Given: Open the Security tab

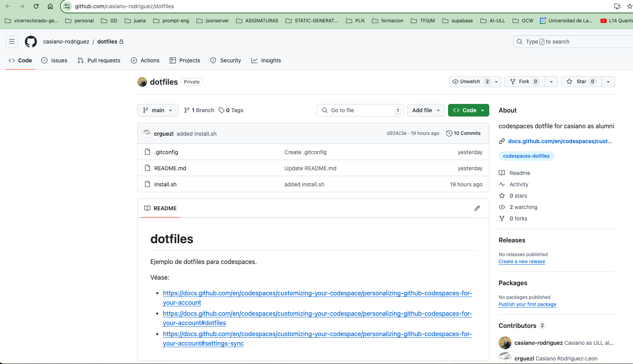Looking at the screenshot, I should pyautogui.click(x=226, y=60).
